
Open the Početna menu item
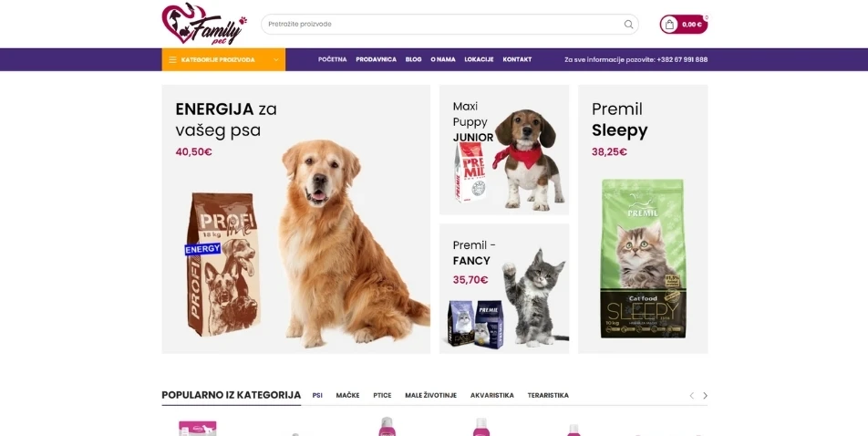[x=332, y=59]
